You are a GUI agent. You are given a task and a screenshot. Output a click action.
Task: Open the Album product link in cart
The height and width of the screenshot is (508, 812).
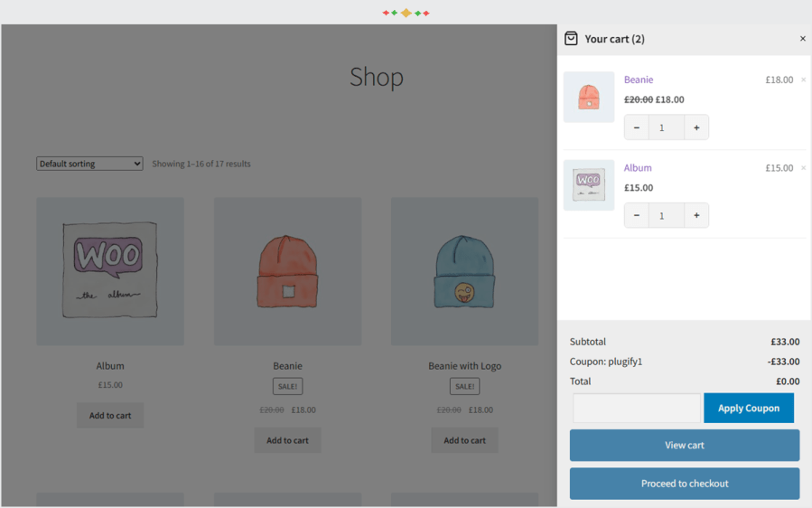click(638, 168)
